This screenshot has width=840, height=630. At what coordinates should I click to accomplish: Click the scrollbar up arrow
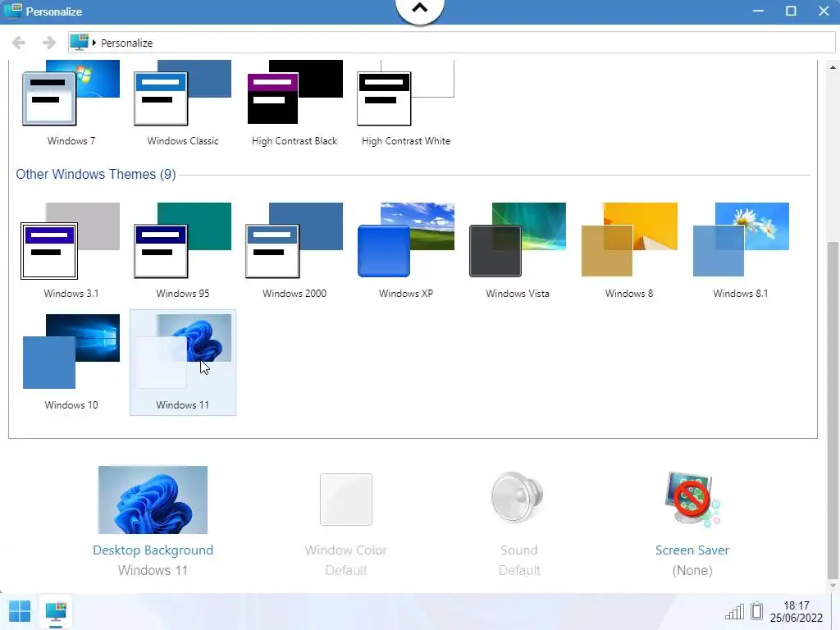[x=833, y=67]
